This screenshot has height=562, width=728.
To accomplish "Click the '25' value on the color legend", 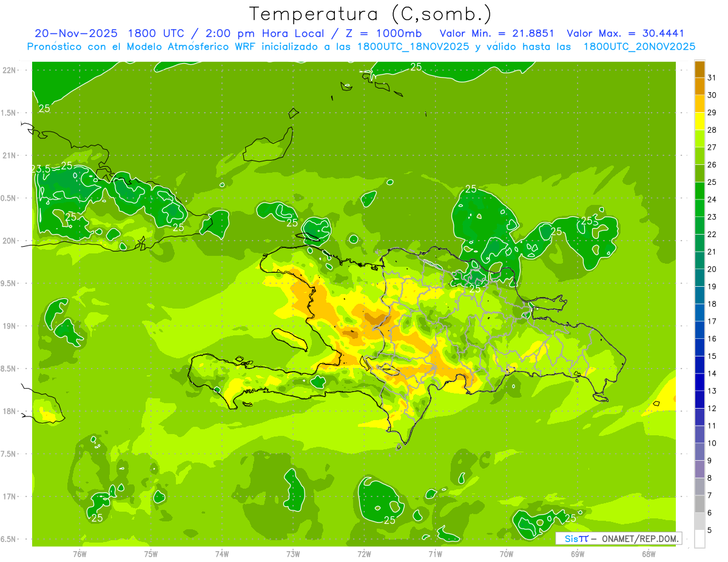I will point(712,182).
